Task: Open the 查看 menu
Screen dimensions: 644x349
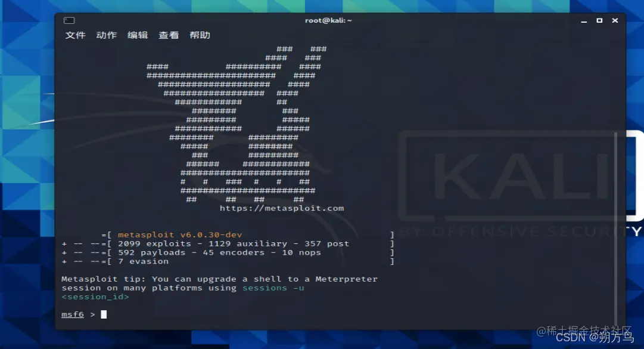Action: click(x=169, y=35)
